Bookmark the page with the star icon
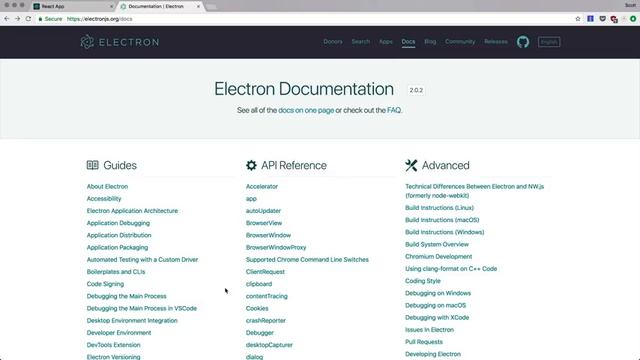 pyautogui.click(x=578, y=19)
